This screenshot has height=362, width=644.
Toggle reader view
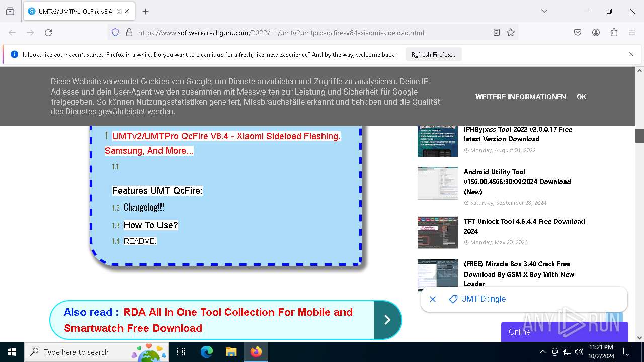[497, 32]
